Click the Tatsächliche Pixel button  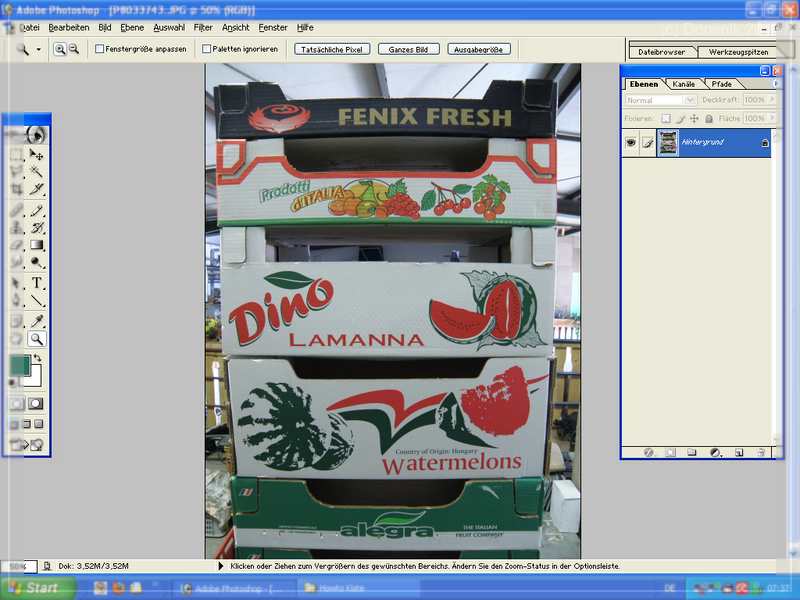coord(332,49)
